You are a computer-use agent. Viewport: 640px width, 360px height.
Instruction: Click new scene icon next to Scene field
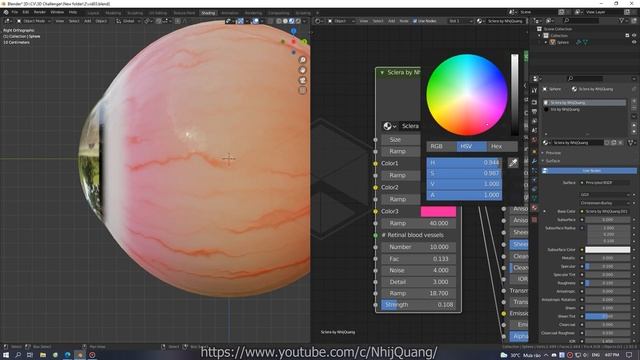(562, 12)
